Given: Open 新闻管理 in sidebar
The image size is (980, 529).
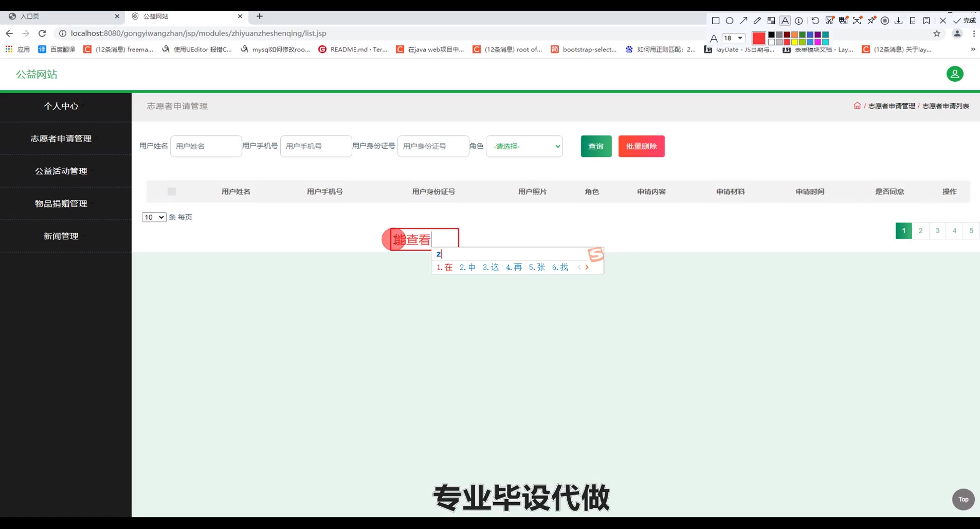Looking at the screenshot, I should (x=61, y=236).
